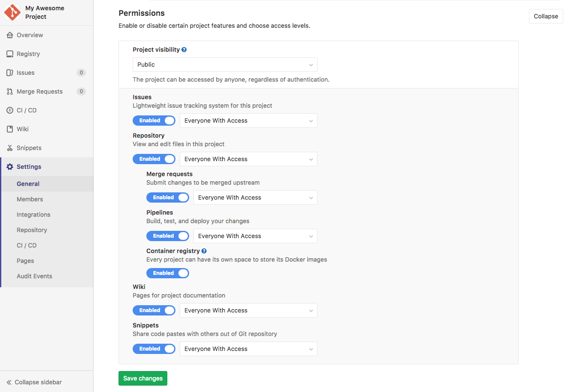Click the Project visibility help icon
Viewport: 567px width, 392px height.
coord(184,49)
